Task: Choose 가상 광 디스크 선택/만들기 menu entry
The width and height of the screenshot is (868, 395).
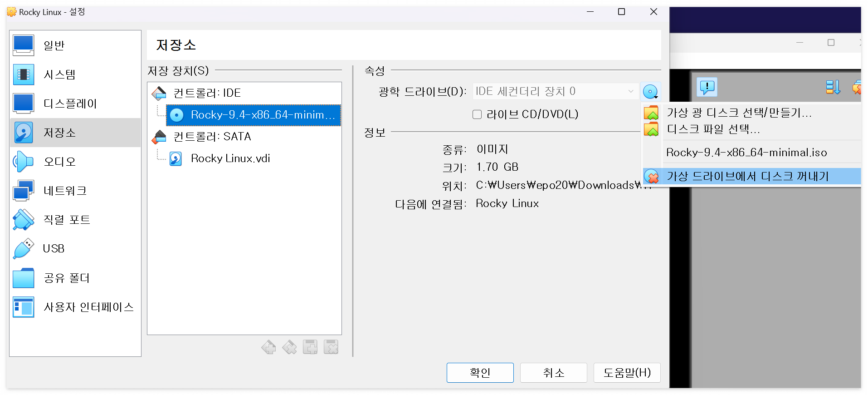Action: point(752,113)
